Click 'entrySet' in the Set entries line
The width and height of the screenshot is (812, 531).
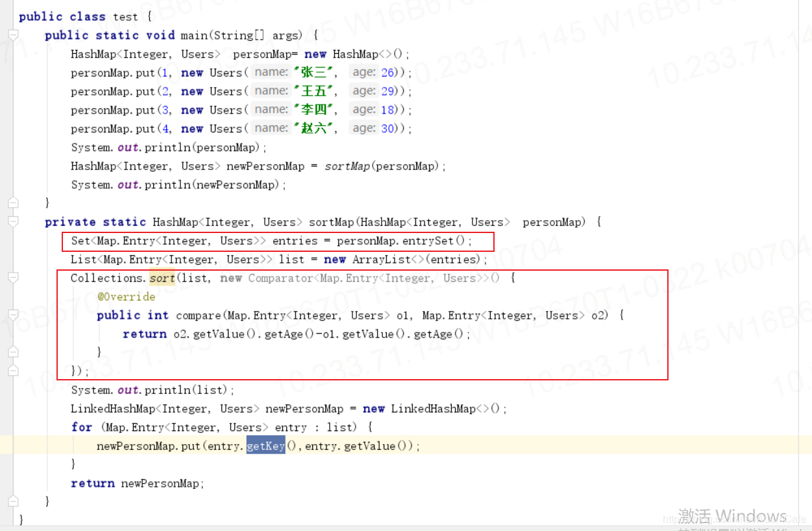click(428, 241)
